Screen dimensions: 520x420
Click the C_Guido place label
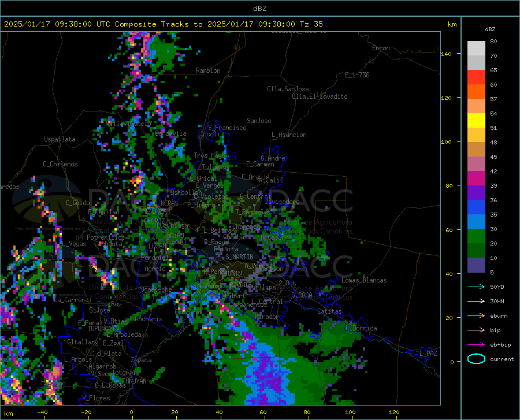77,203
